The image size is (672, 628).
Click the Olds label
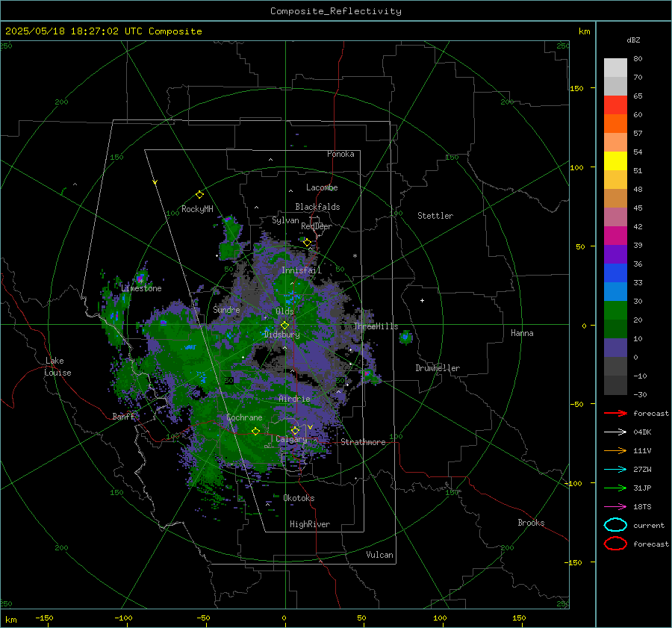284,311
